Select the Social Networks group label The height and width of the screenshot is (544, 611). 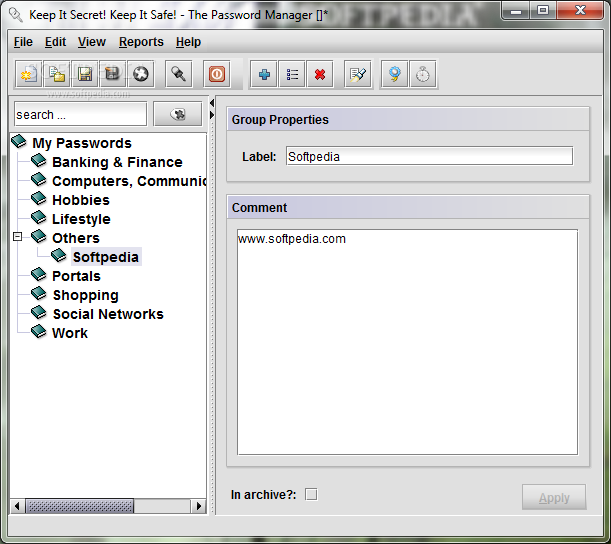[108, 314]
